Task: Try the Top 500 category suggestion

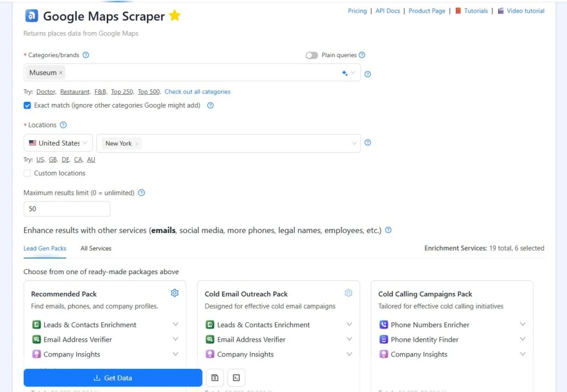Action: pos(148,92)
